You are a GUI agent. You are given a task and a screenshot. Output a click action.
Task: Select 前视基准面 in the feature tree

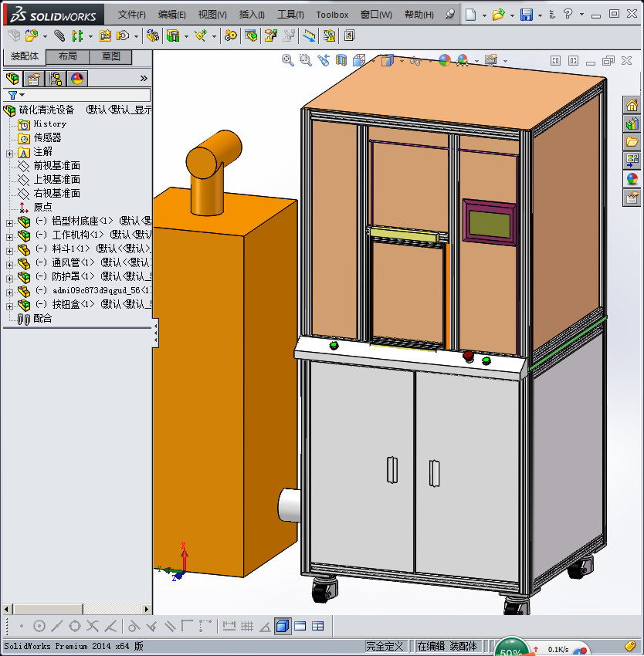point(56,166)
